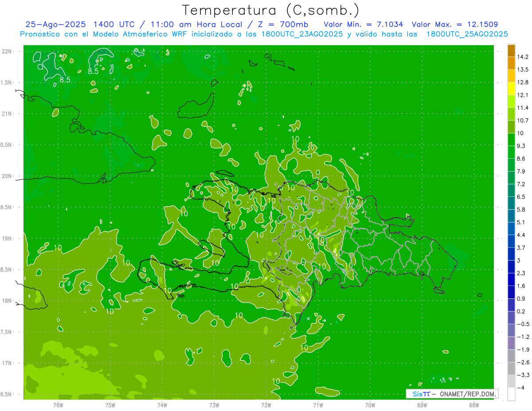Click the '75W' longitude axis label

click(x=110, y=405)
